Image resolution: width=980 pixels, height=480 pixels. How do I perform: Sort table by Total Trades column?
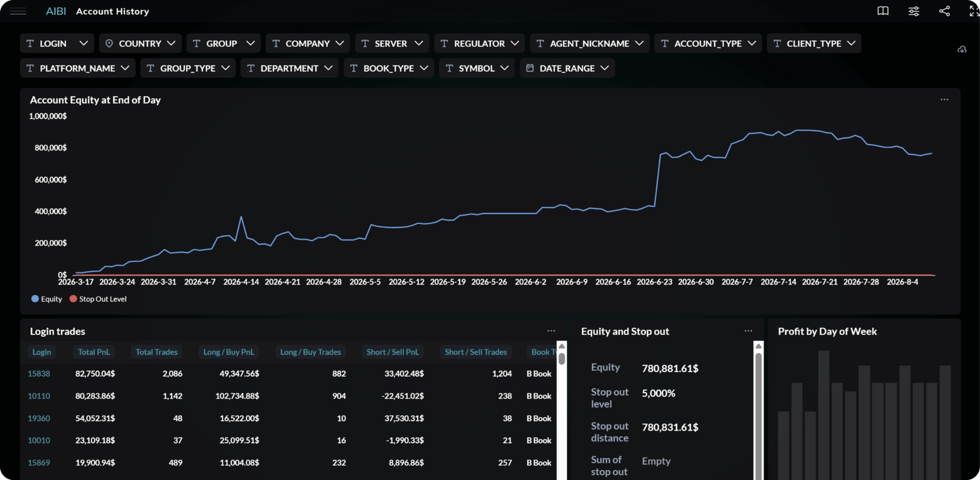tap(156, 352)
